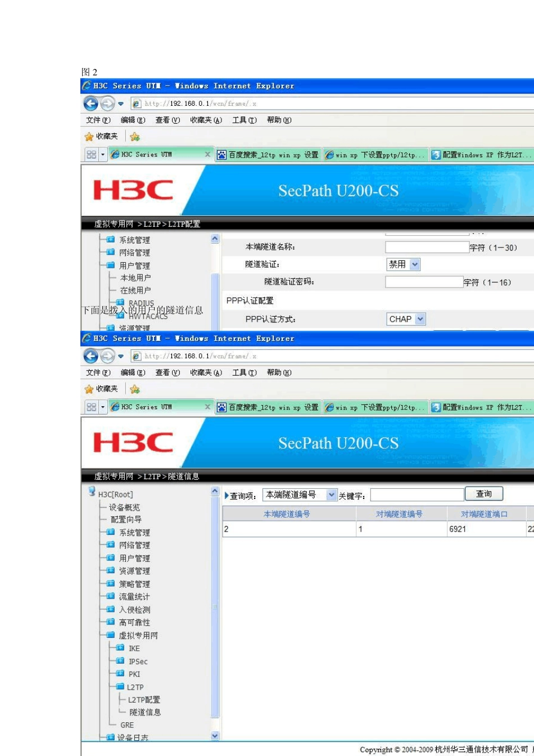Click the 策略管理 folder icon in the lower tree
534x756 pixels.
point(111,584)
